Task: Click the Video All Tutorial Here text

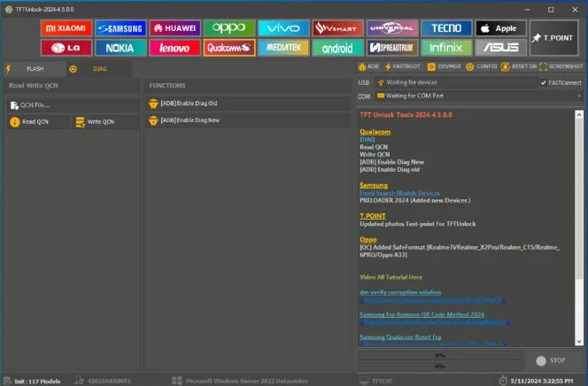Action: click(x=391, y=277)
